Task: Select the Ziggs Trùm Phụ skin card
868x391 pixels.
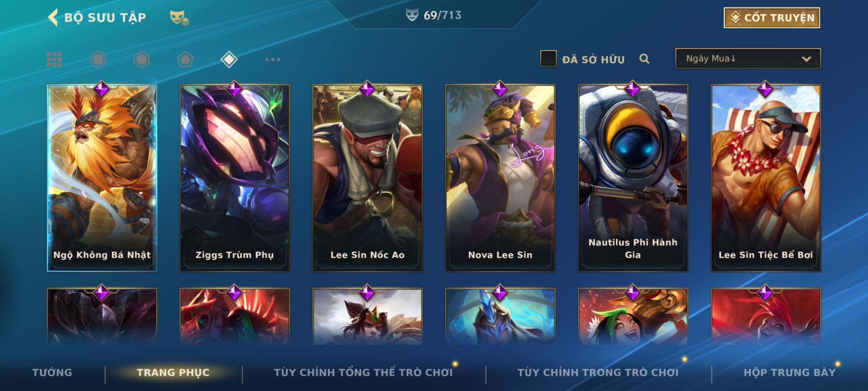Action: pyautogui.click(x=235, y=178)
